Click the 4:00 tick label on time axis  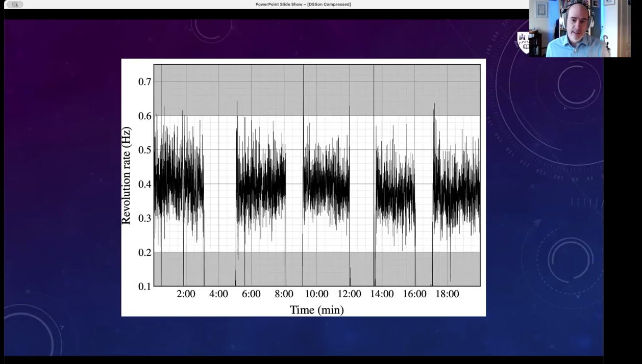pyautogui.click(x=218, y=294)
